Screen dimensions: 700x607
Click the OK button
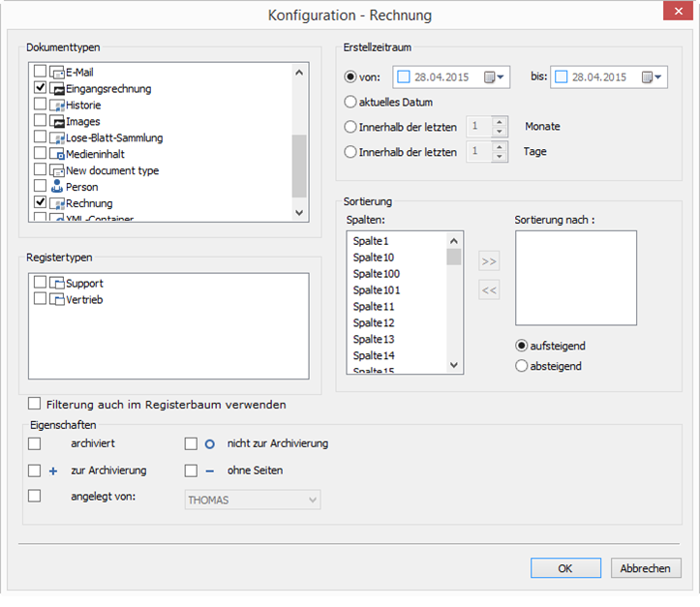click(565, 568)
